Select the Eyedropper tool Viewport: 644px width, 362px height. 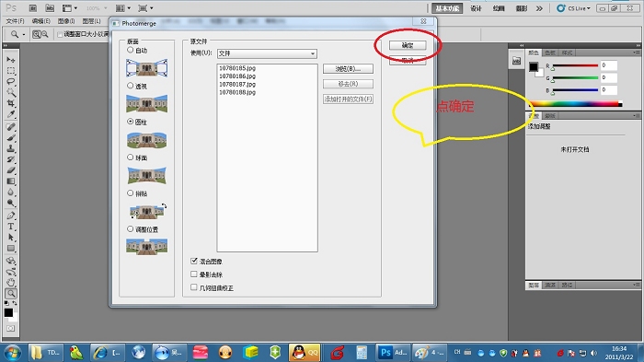(x=11, y=114)
